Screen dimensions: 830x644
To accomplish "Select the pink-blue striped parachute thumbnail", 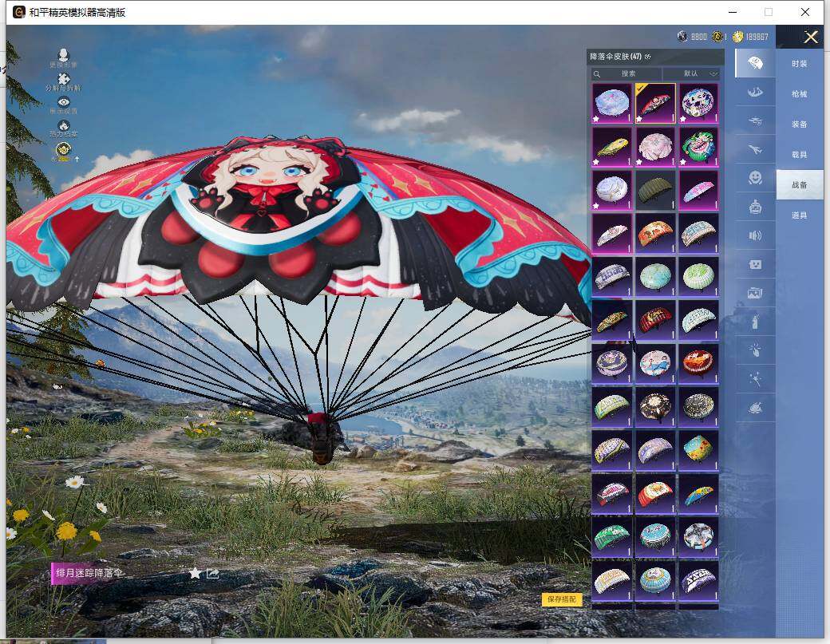I will click(699, 190).
